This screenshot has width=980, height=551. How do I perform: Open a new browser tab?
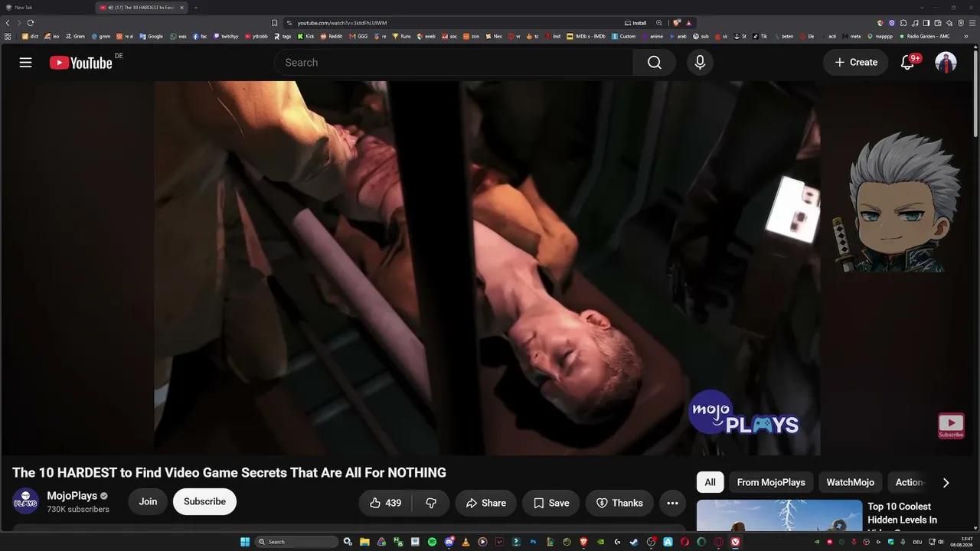(196, 8)
